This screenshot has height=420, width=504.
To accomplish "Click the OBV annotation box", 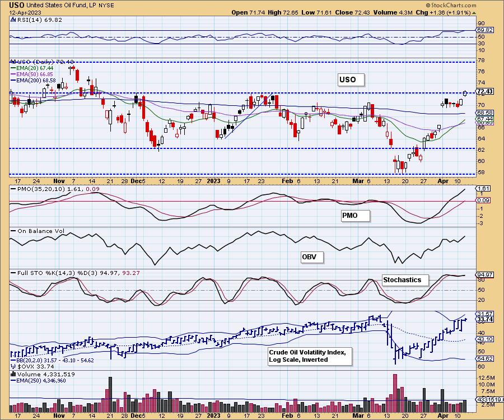I will tap(312, 257).
